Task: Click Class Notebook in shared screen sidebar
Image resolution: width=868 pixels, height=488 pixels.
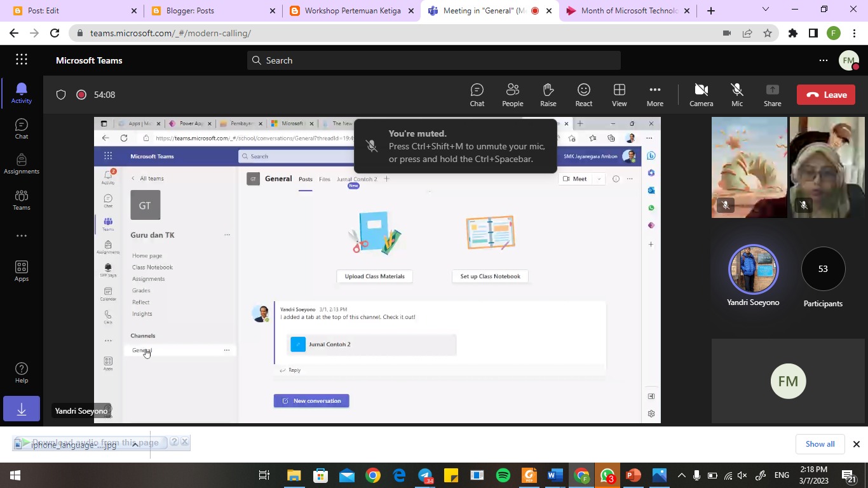Action: pyautogui.click(x=153, y=268)
